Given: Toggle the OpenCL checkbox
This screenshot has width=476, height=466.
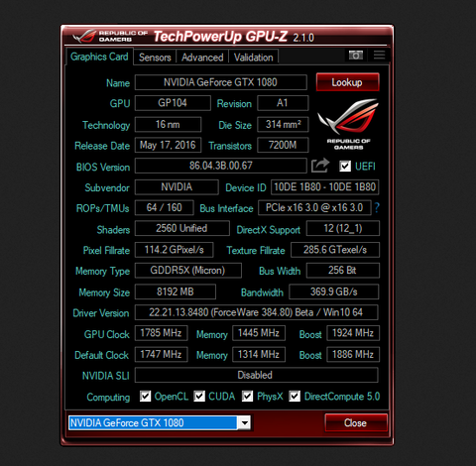Looking at the screenshot, I should tap(145, 396).
